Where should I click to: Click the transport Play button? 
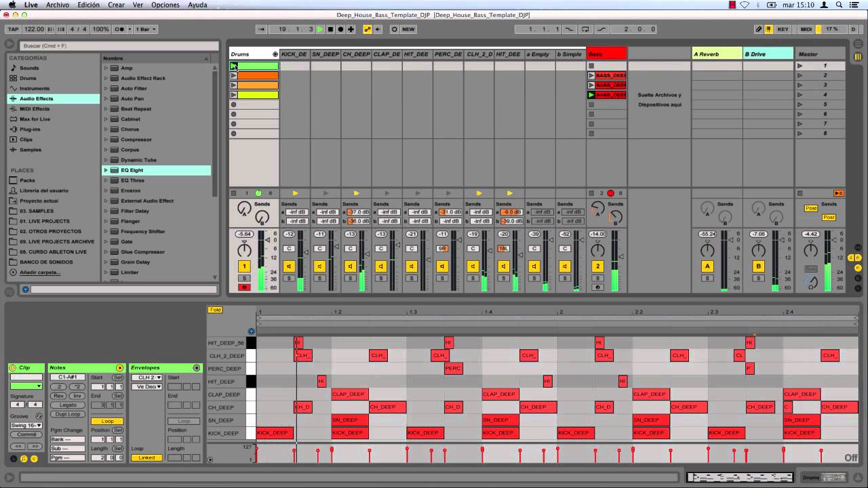pos(320,29)
